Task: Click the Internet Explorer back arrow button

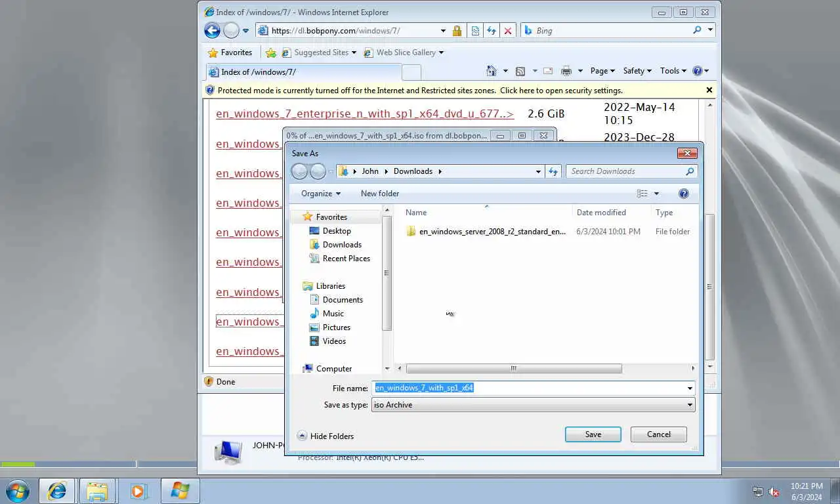Action: (212, 30)
